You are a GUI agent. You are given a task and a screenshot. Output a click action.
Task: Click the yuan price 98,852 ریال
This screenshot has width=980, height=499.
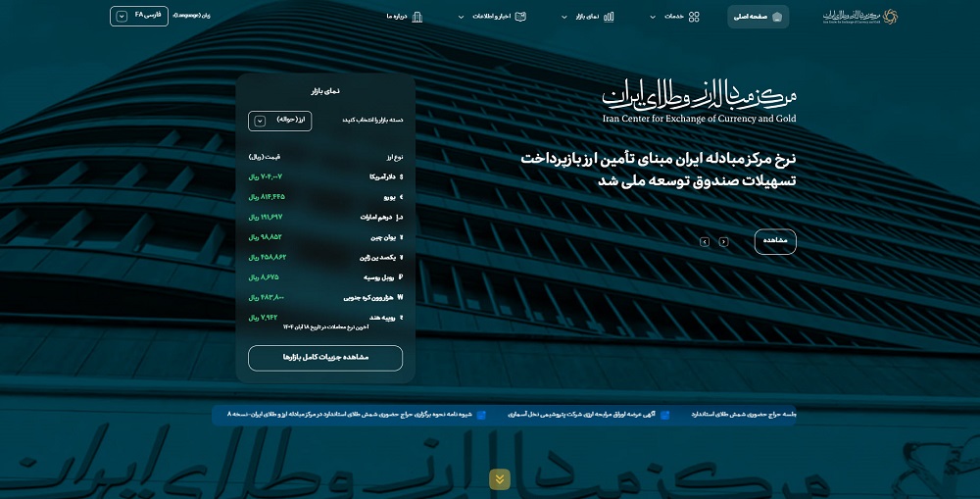(x=265, y=237)
